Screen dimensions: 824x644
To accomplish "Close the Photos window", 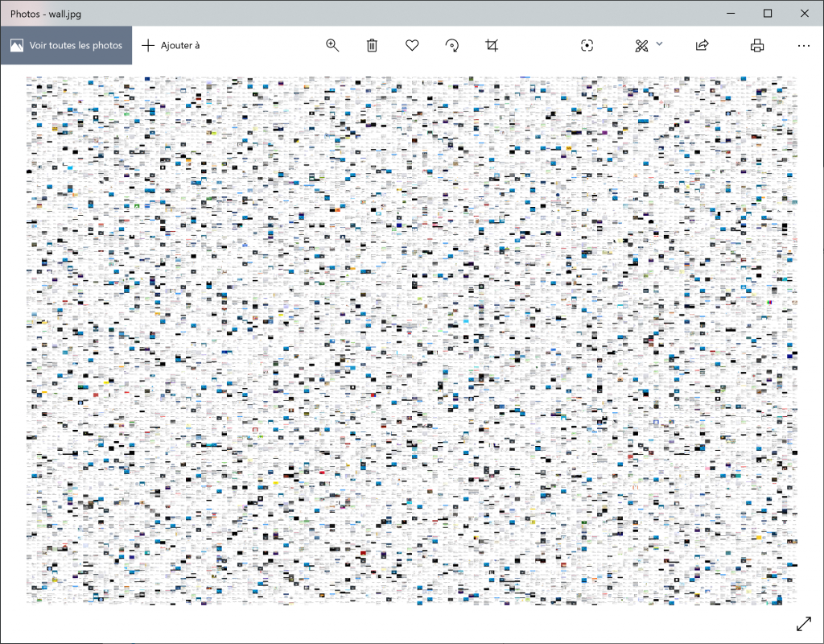I will [x=805, y=13].
